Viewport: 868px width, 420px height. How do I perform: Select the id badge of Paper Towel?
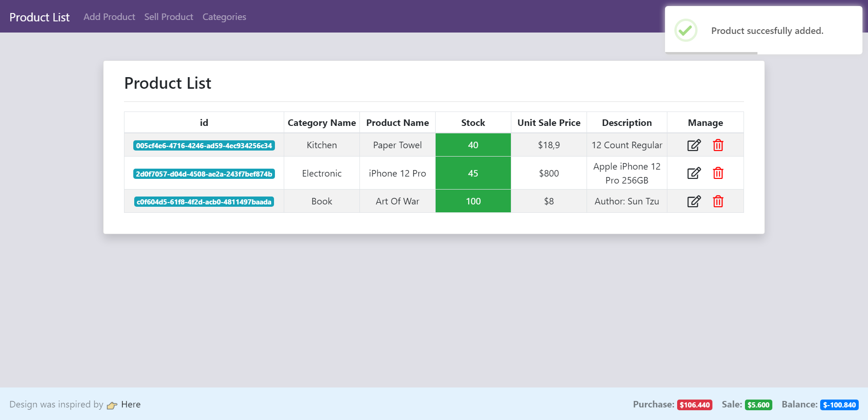coord(204,145)
